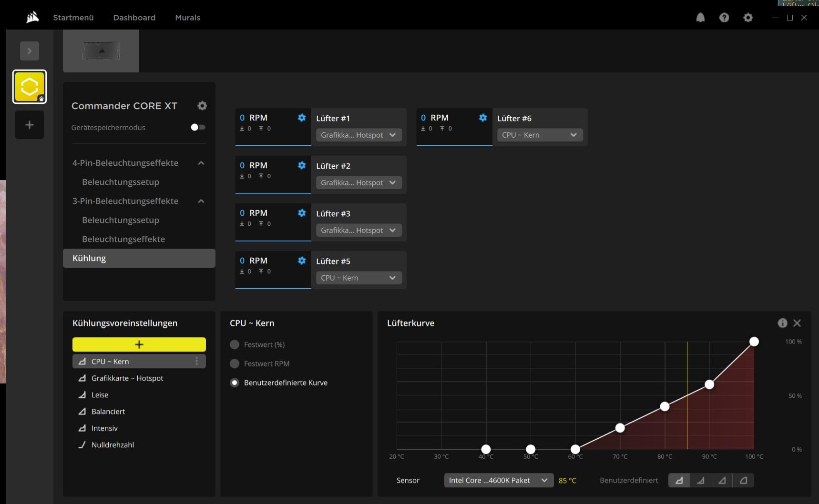Select the concave curve shape button
Screen dimensions: 819x504
(700, 480)
